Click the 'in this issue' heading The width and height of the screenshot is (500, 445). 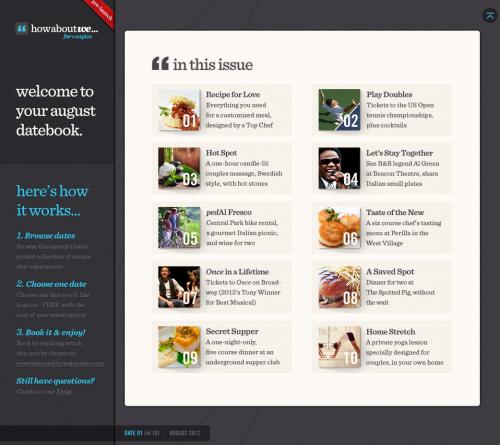pyautogui.click(x=213, y=65)
